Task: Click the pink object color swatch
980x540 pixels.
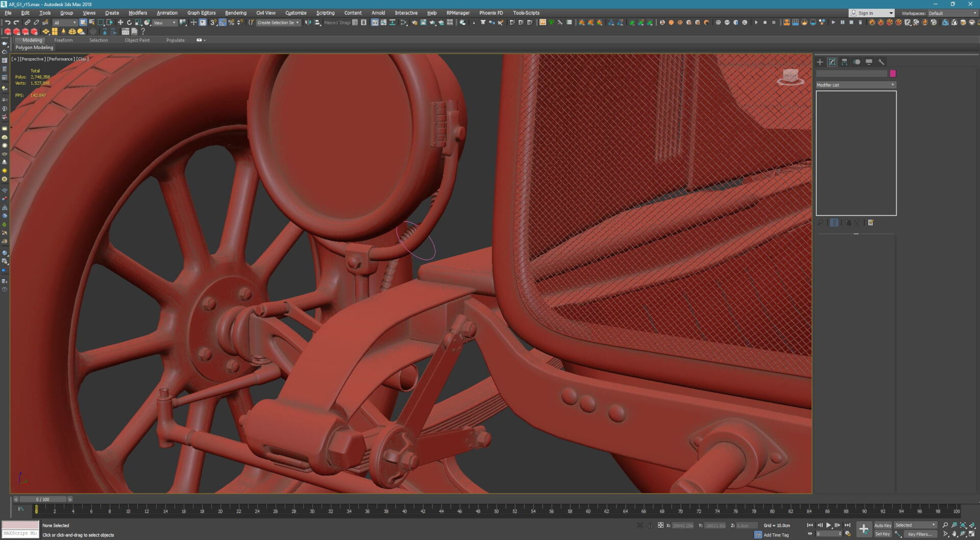Action: [x=893, y=74]
